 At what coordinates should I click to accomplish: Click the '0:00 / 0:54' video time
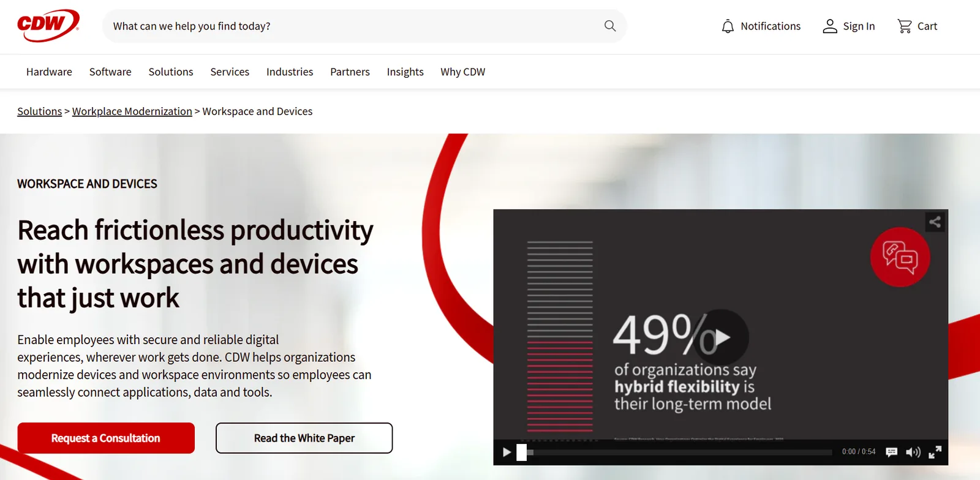(x=859, y=452)
